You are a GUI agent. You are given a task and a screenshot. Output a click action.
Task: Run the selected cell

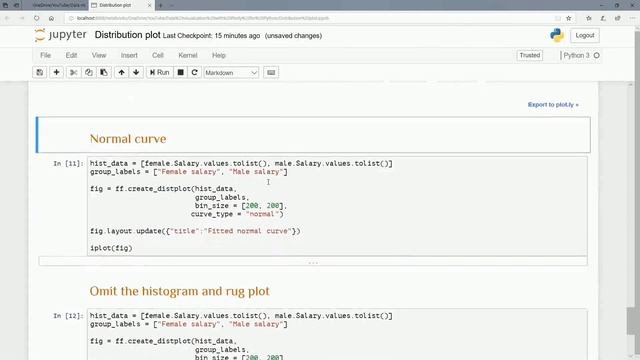pos(160,73)
